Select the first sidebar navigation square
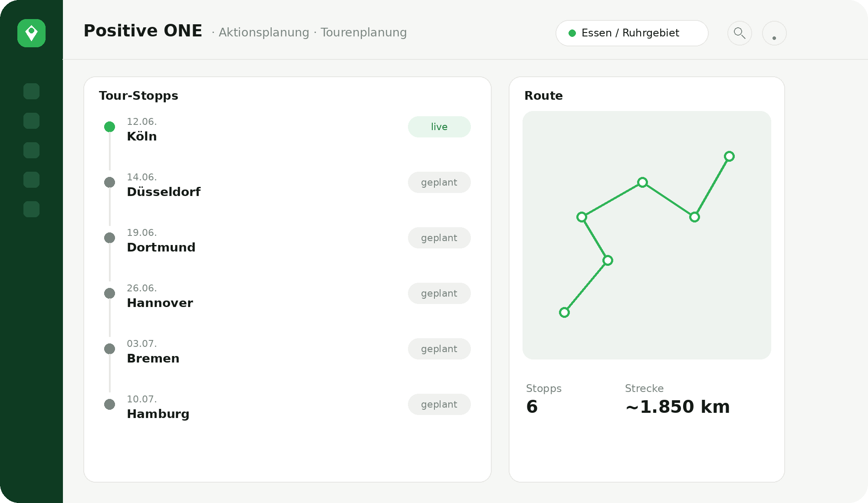Viewport: 868px width, 503px height. 31,91
